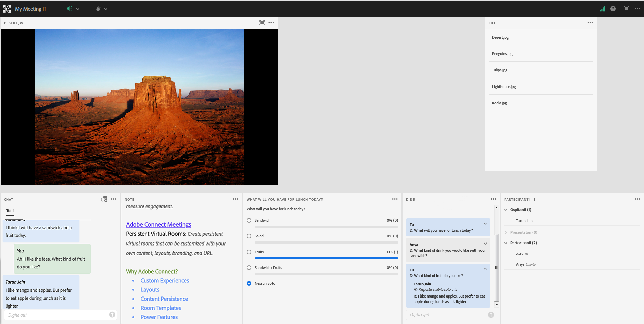Screen dimensions: 644x324
Task: Open the Adobe Connect Meetings link
Action: 158,224
